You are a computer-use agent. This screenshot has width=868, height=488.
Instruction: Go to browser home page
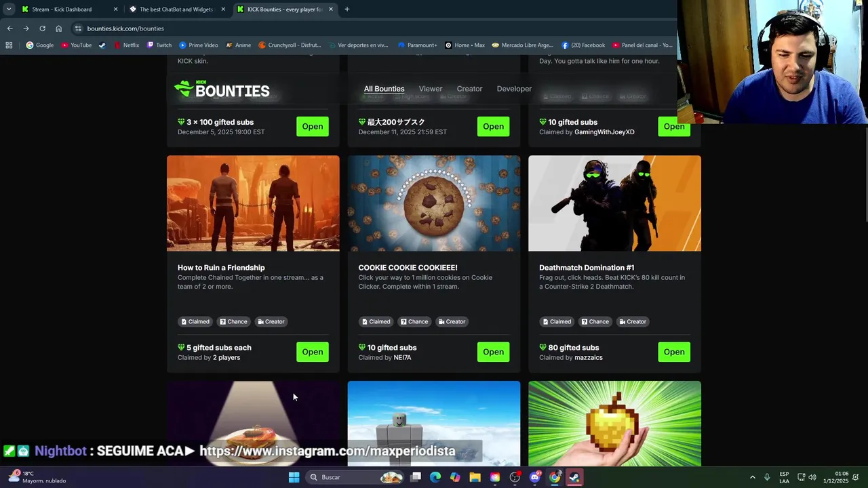tap(58, 28)
